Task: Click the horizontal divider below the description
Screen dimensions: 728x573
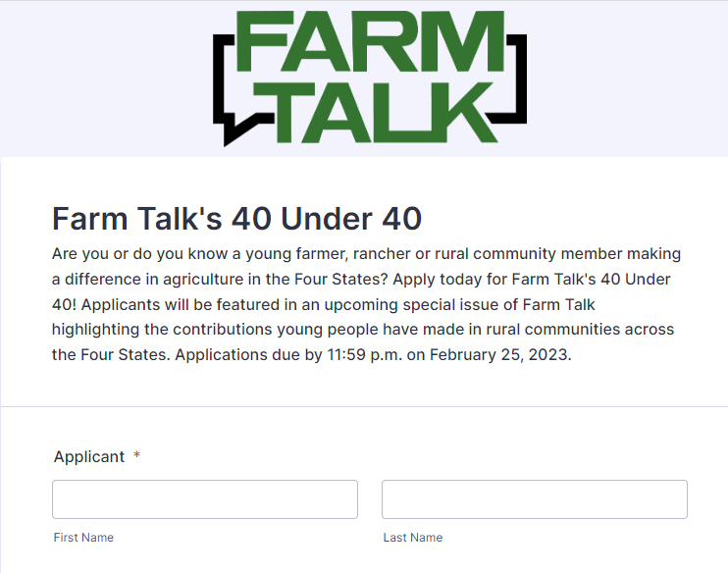Action: 364,407
